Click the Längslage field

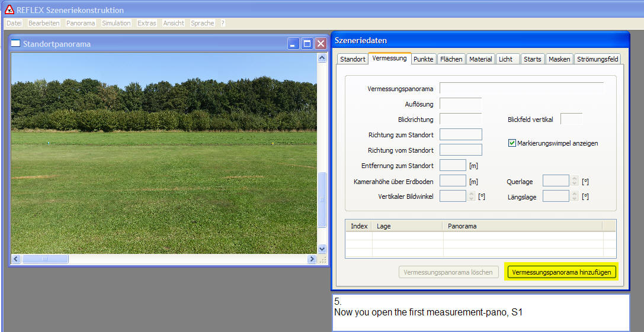click(x=556, y=196)
